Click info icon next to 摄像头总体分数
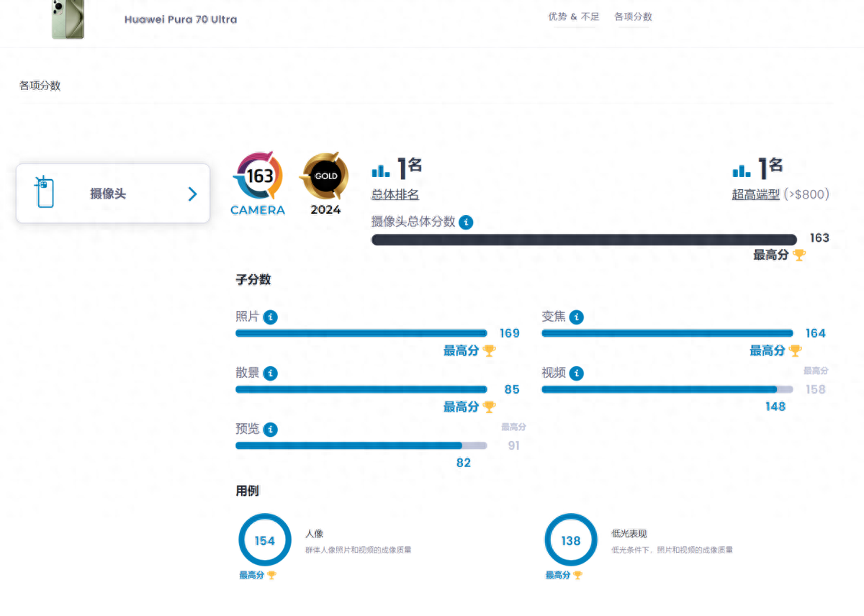 pyautogui.click(x=467, y=222)
